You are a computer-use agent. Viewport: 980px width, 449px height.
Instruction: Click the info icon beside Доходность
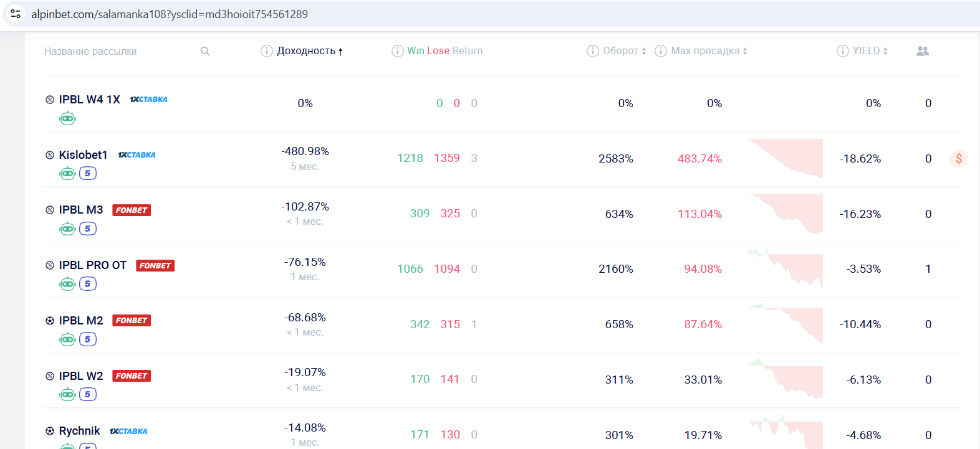[266, 51]
